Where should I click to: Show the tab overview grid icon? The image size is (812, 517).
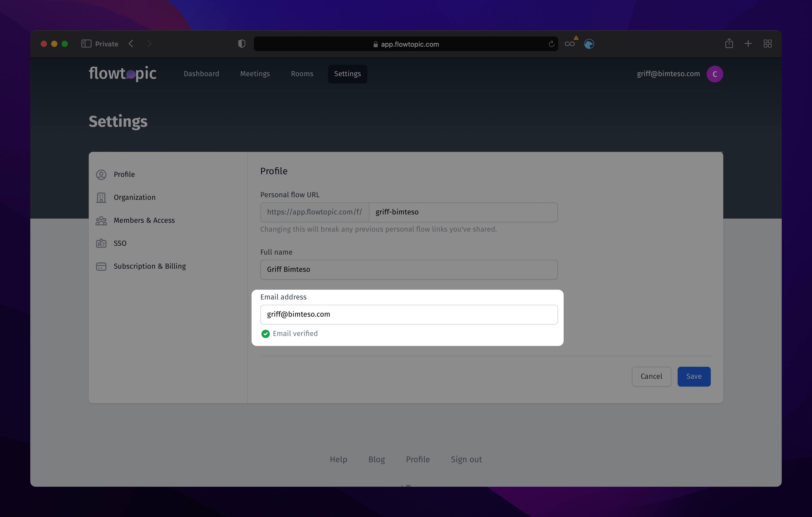(767, 44)
